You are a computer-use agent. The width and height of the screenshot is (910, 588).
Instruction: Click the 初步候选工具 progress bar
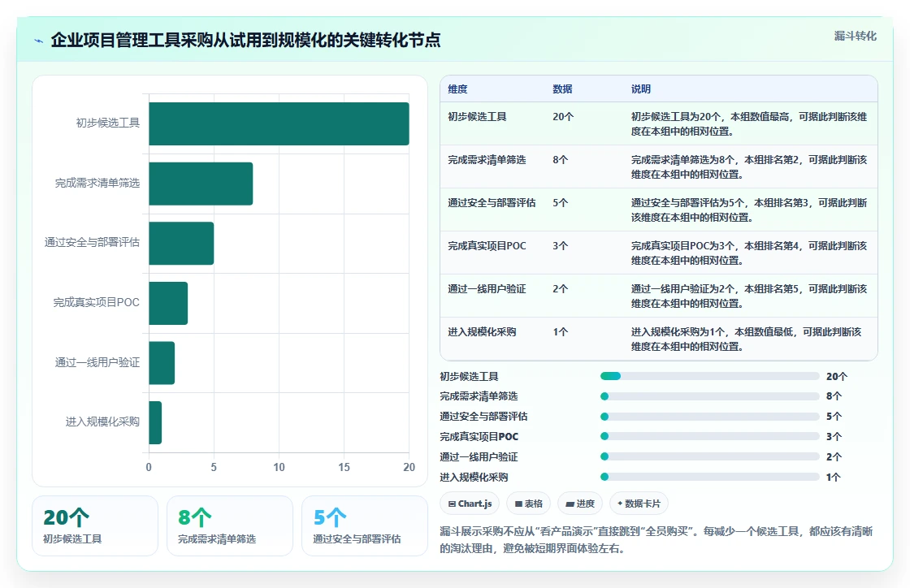point(710,376)
